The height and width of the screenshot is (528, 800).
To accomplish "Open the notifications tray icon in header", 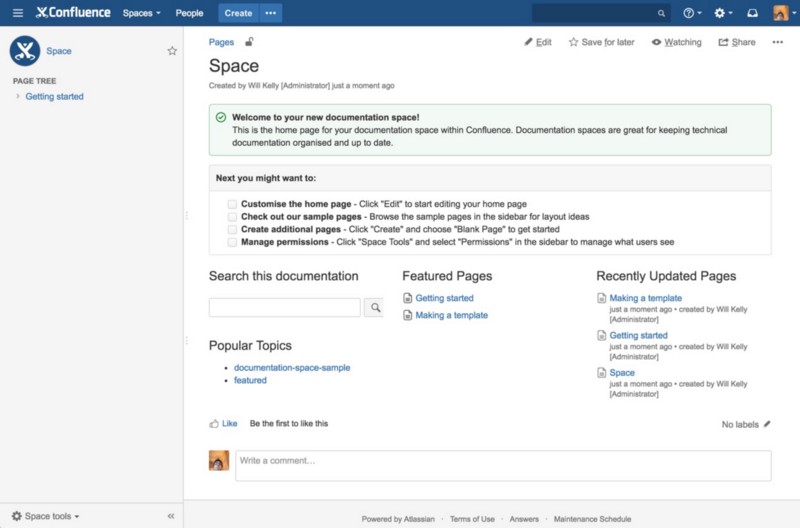I will [x=752, y=13].
